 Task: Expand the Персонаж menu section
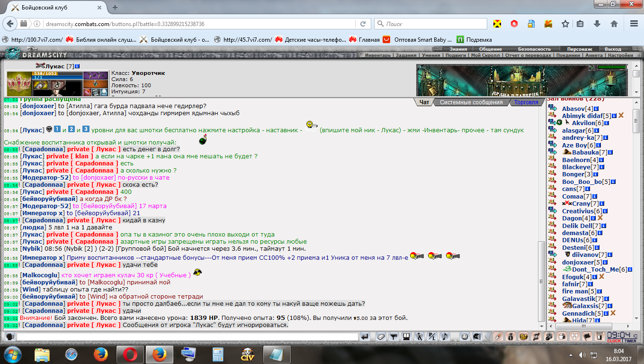pos(580,49)
